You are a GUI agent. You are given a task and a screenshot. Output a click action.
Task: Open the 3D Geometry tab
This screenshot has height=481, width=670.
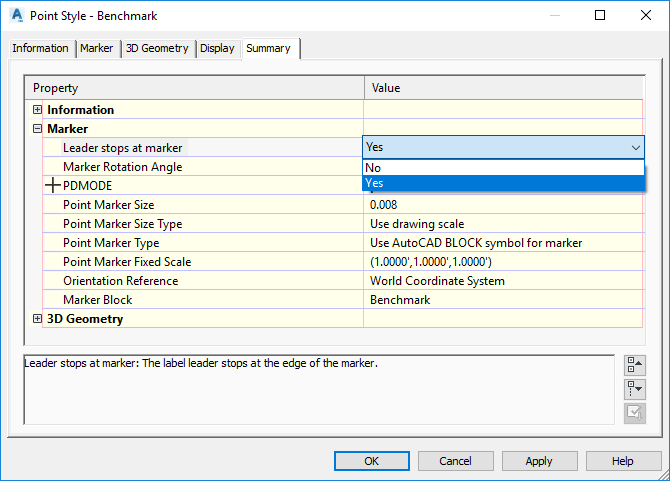(157, 48)
